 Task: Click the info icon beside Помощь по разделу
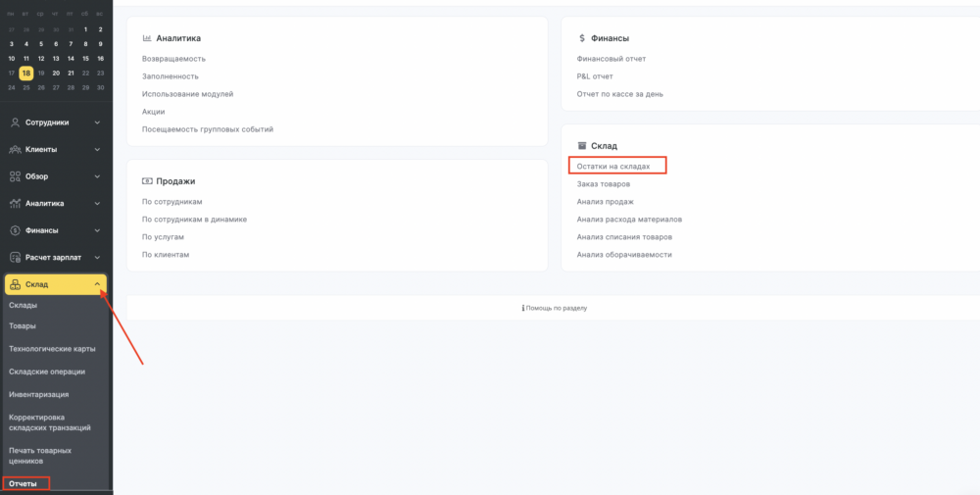[522, 308]
